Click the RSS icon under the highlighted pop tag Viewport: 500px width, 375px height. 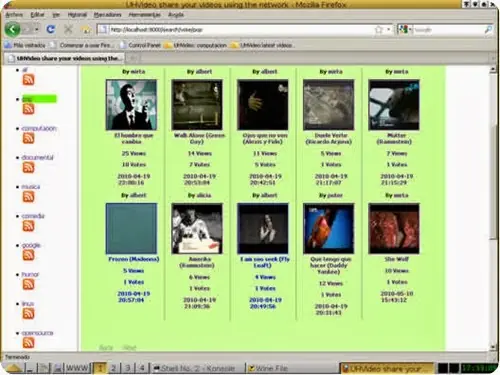pos(28,109)
